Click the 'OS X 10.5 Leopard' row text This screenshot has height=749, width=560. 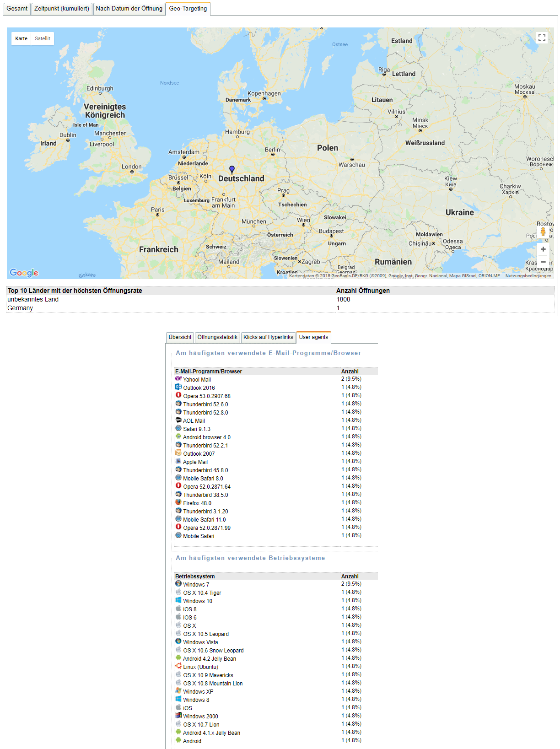(x=206, y=634)
